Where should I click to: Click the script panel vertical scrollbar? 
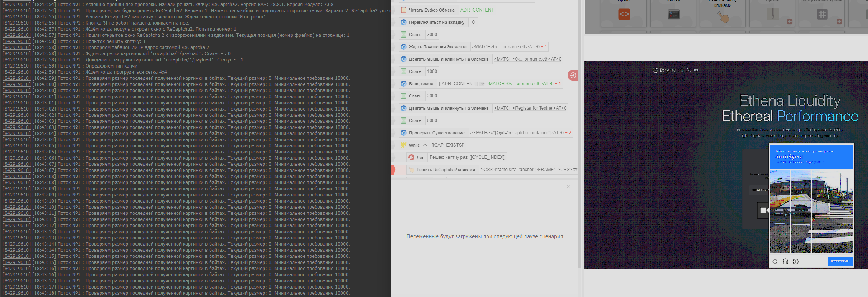(579, 134)
